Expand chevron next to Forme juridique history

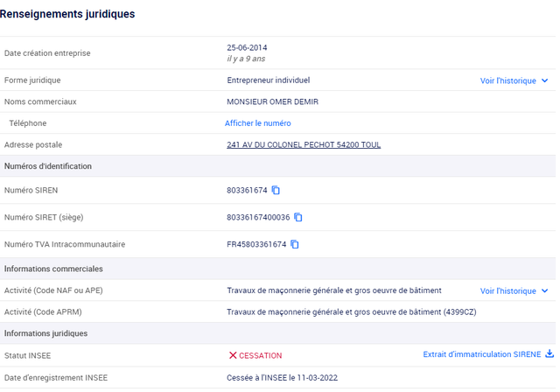(x=544, y=80)
